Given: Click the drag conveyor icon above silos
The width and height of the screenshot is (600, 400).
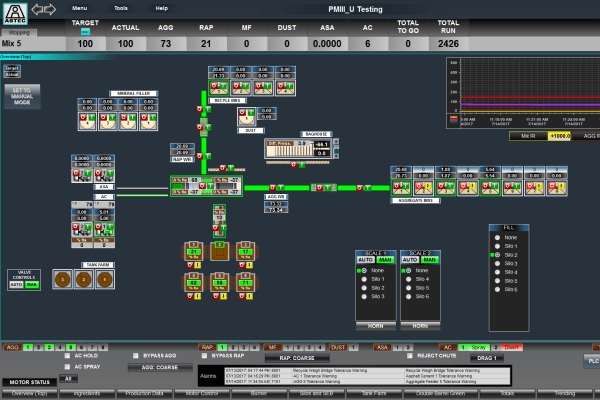Looking at the screenshot, I should [219, 220].
